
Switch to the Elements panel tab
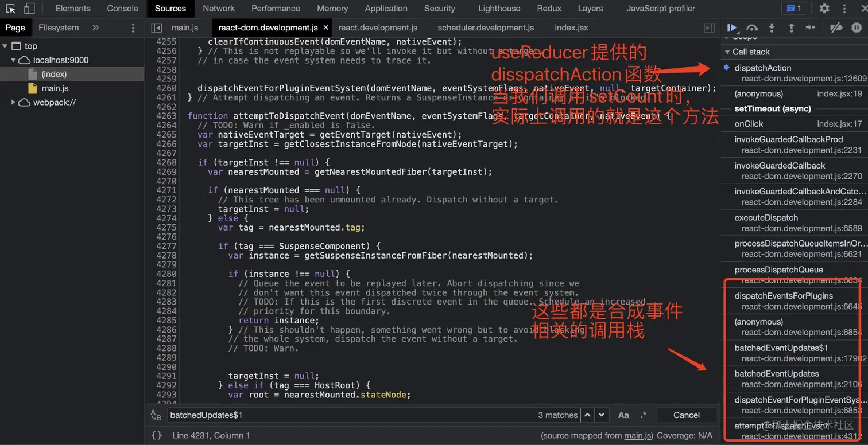pos(73,9)
